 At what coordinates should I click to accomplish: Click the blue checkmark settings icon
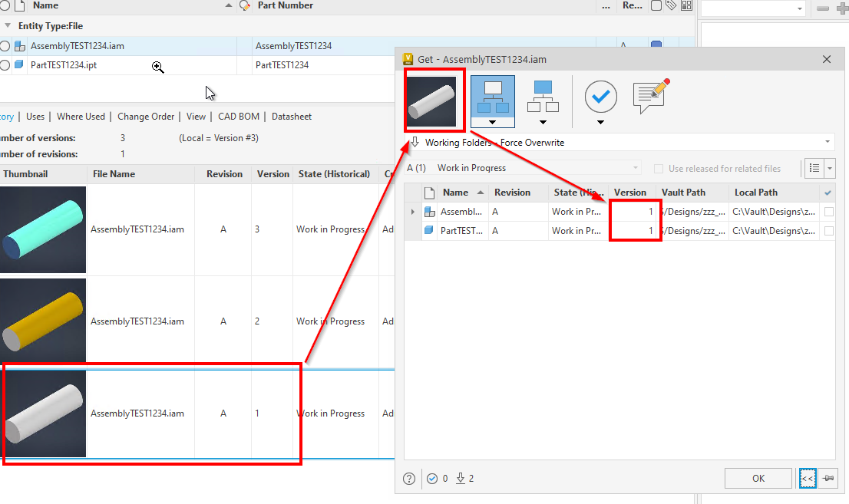click(x=600, y=97)
